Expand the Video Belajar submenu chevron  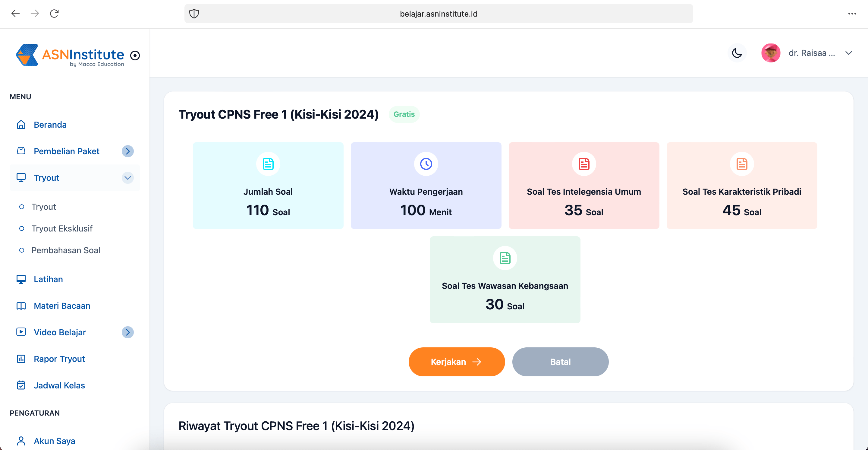pyautogui.click(x=127, y=332)
